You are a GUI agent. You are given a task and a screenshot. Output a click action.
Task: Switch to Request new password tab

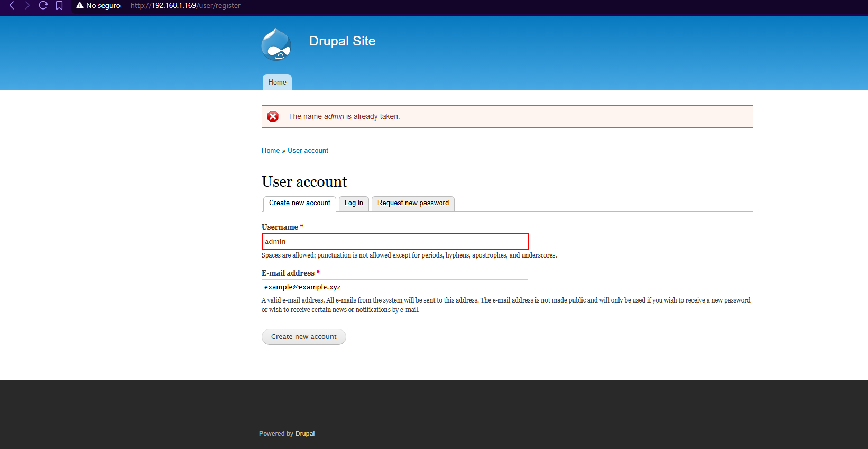click(x=413, y=203)
